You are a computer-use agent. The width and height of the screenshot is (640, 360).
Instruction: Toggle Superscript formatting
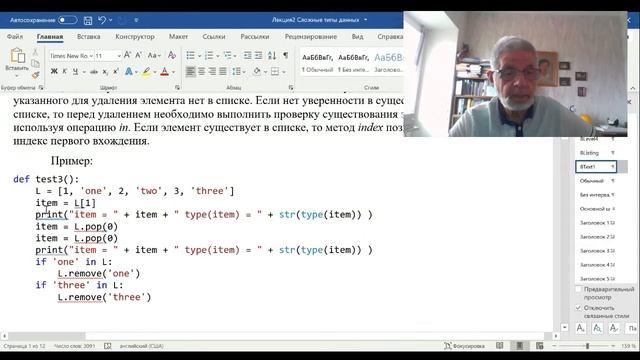(x=116, y=71)
